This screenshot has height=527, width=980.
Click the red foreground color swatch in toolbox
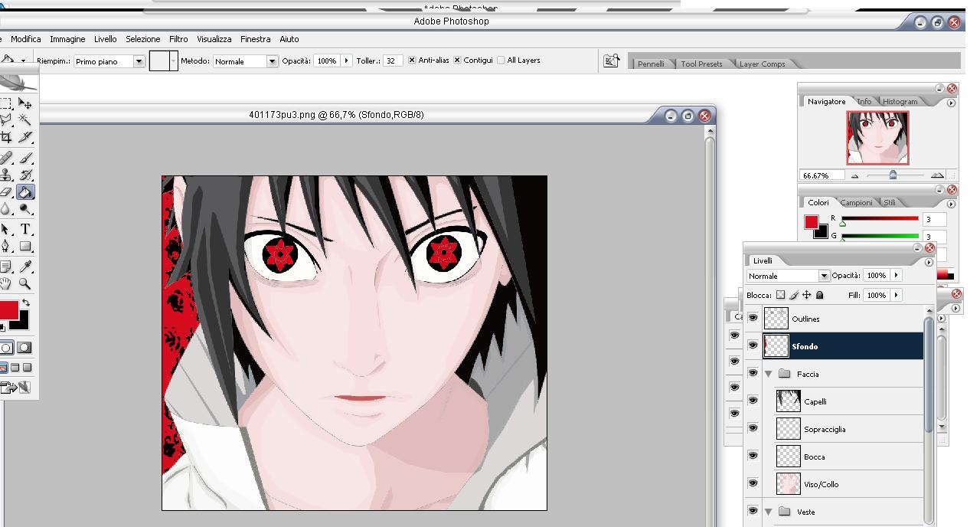(x=8, y=310)
